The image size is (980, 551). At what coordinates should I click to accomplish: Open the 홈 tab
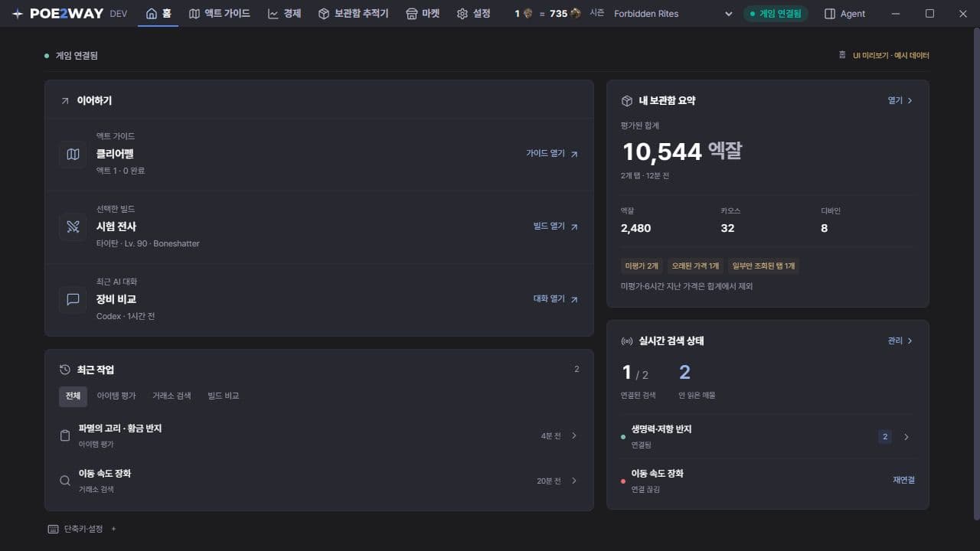[158, 14]
